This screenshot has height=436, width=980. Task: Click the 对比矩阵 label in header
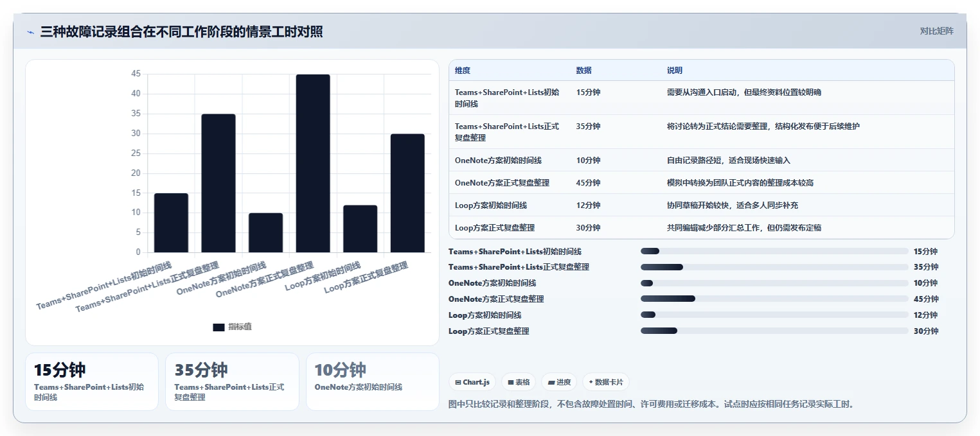coord(936,31)
